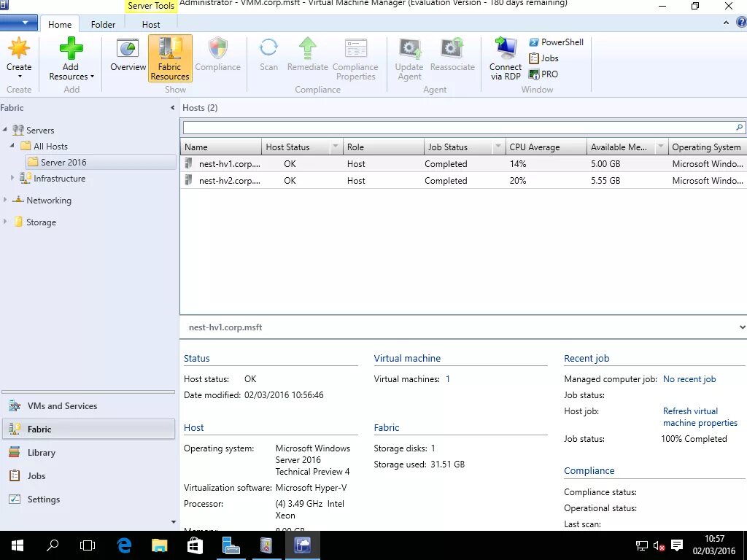Expand the Networking tree node
This screenshot has width=747, height=560.
coord(5,200)
